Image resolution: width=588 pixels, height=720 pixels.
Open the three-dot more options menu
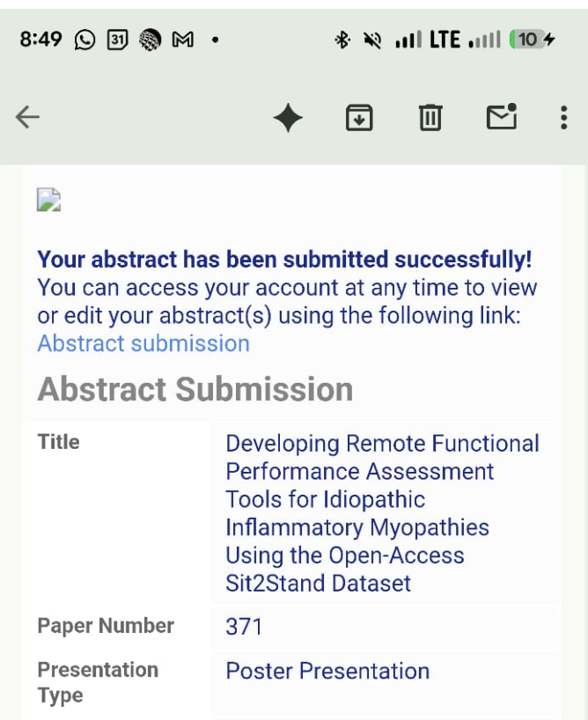pos(564,118)
